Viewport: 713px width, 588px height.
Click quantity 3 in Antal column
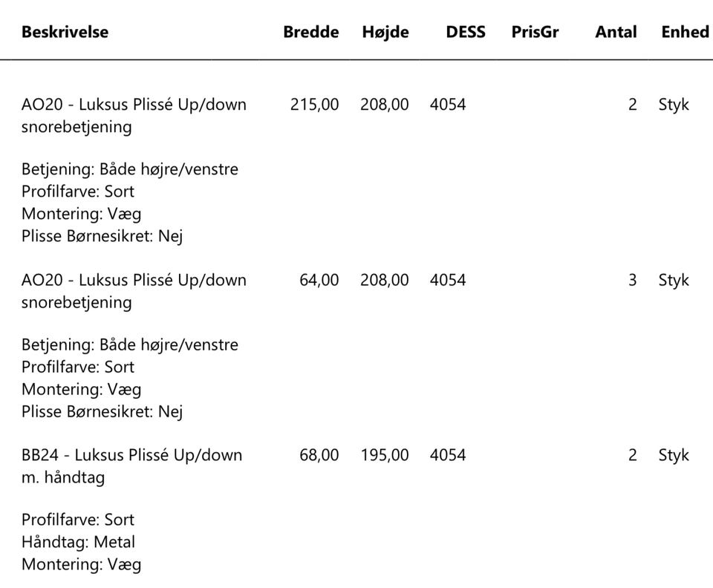(632, 280)
